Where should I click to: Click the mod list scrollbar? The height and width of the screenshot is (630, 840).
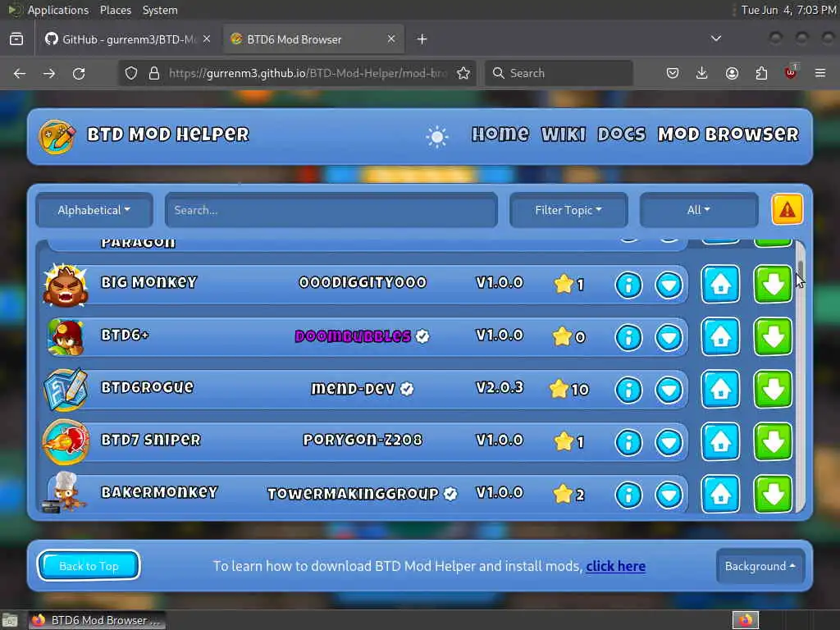[x=801, y=375]
